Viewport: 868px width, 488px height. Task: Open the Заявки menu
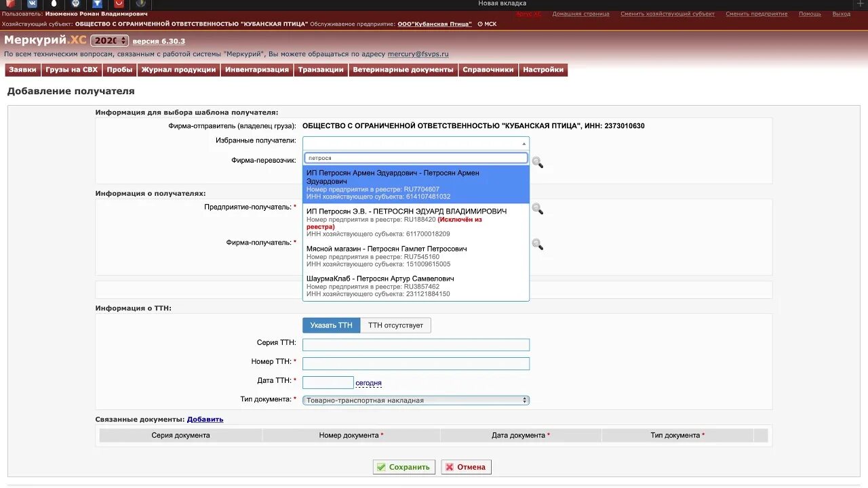[22, 70]
